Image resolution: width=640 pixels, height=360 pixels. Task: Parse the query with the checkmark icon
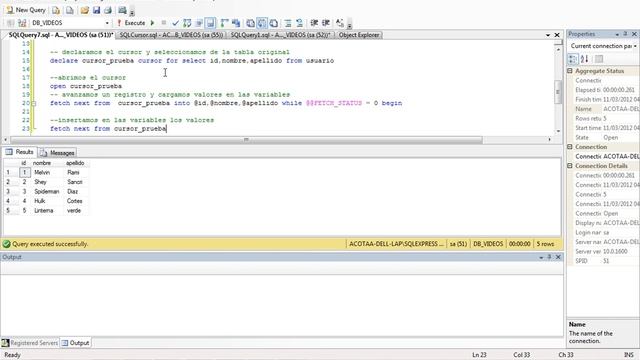tap(176, 23)
